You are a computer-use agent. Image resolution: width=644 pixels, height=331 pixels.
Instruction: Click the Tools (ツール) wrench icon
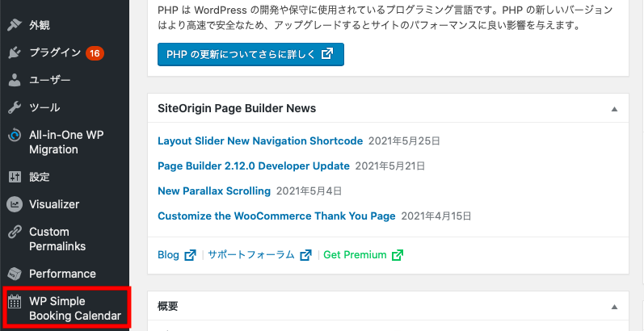(x=15, y=108)
